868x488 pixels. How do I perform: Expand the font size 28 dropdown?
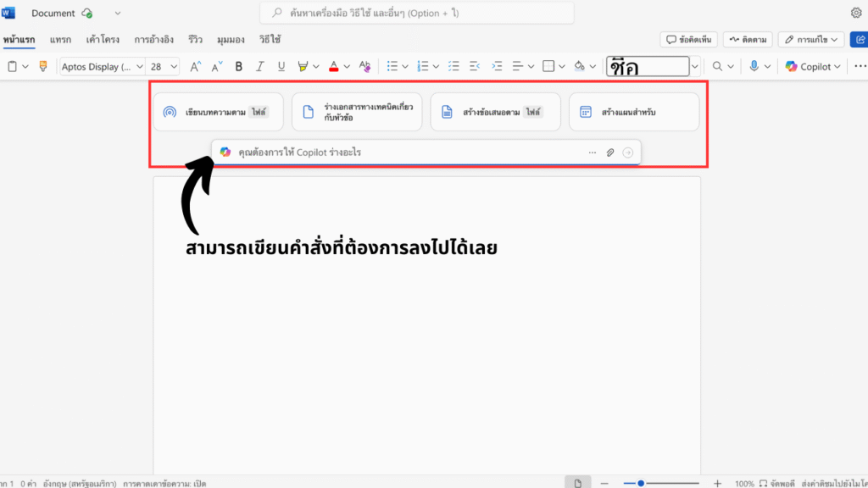(174, 66)
